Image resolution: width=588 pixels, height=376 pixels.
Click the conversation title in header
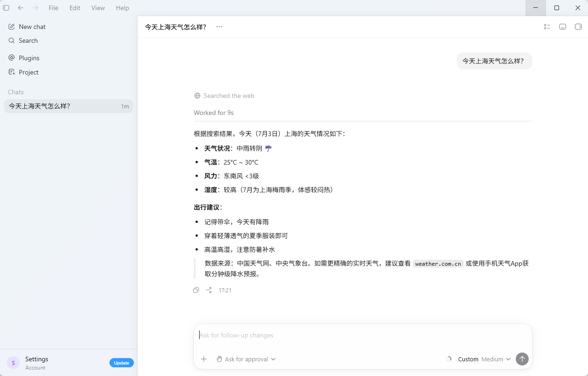point(176,27)
